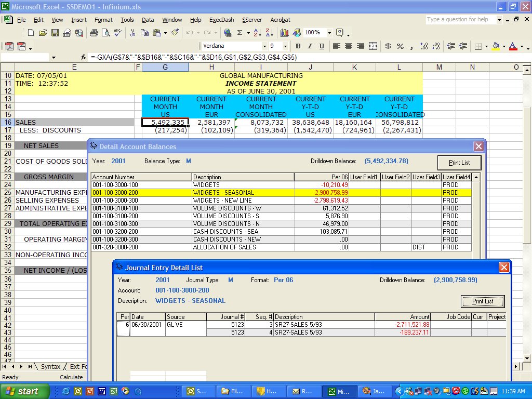This screenshot has width=532, height=399.
Task: Click the fx Insert Function icon
Action: pyautogui.click(x=84, y=57)
